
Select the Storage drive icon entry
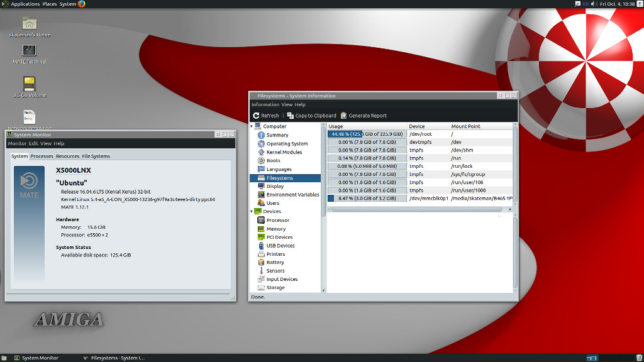tap(261, 287)
